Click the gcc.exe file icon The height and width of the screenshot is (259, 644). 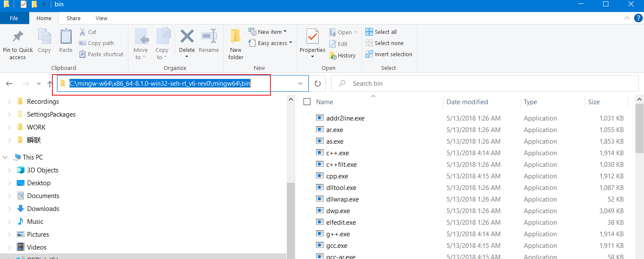[x=319, y=245]
